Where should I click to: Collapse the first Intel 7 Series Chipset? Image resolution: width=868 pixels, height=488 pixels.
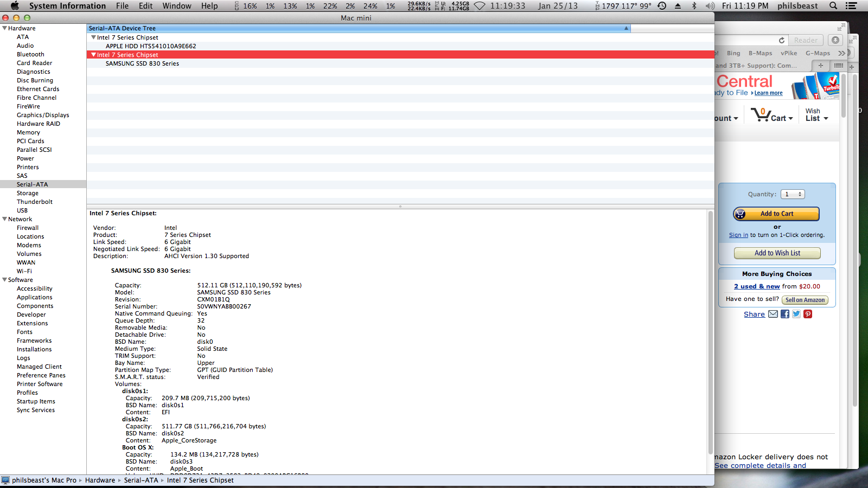(x=93, y=37)
